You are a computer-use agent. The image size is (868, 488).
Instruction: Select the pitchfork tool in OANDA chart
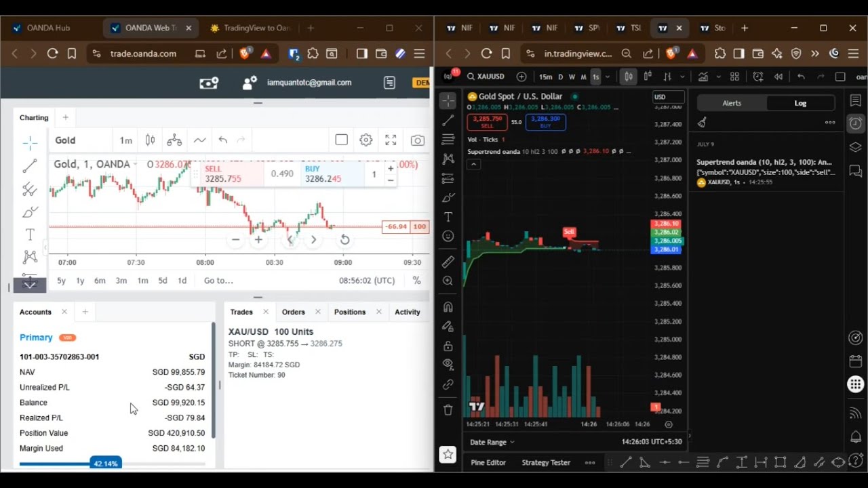(x=30, y=189)
